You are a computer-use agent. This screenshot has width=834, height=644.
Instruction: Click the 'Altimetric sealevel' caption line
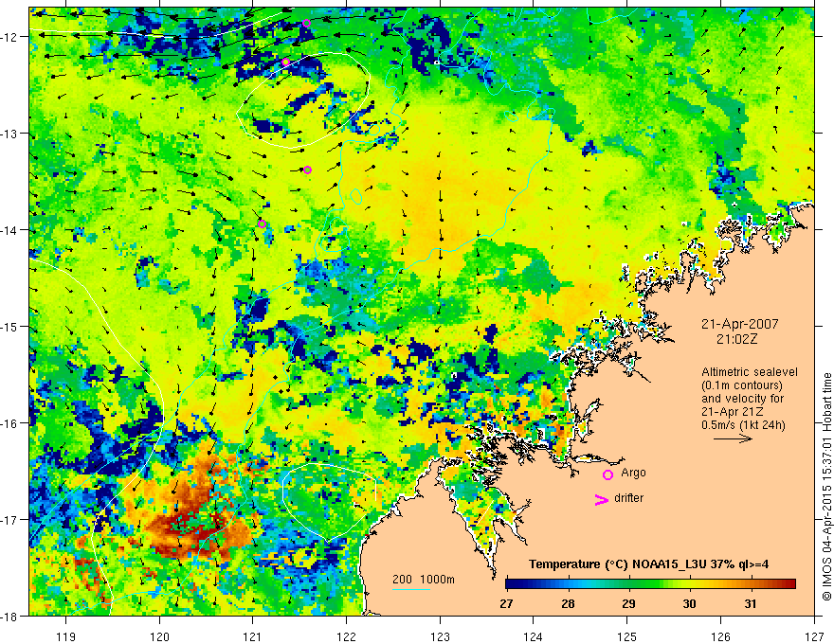coord(750,372)
